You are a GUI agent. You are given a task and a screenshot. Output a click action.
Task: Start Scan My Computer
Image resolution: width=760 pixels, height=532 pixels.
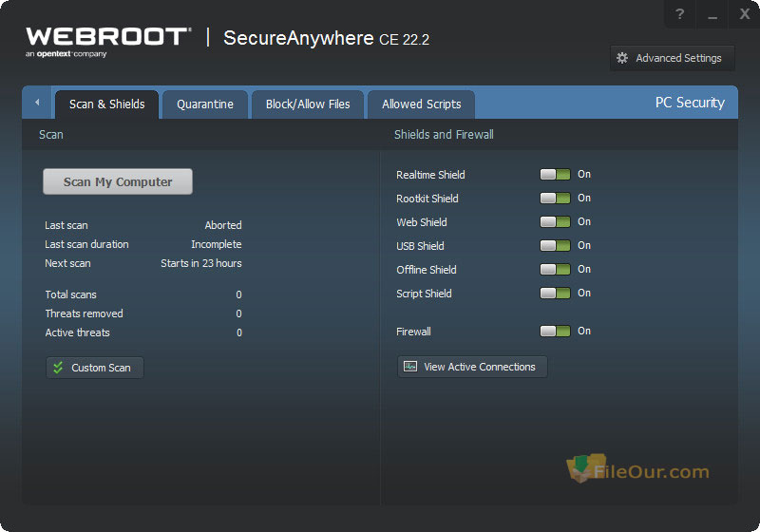coord(118,181)
